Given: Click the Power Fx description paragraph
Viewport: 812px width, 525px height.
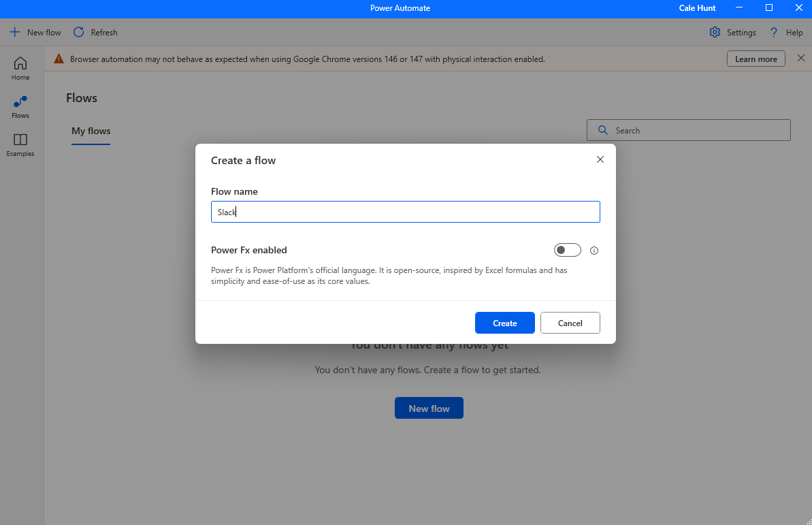Looking at the screenshot, I should [x=389, y=276].
